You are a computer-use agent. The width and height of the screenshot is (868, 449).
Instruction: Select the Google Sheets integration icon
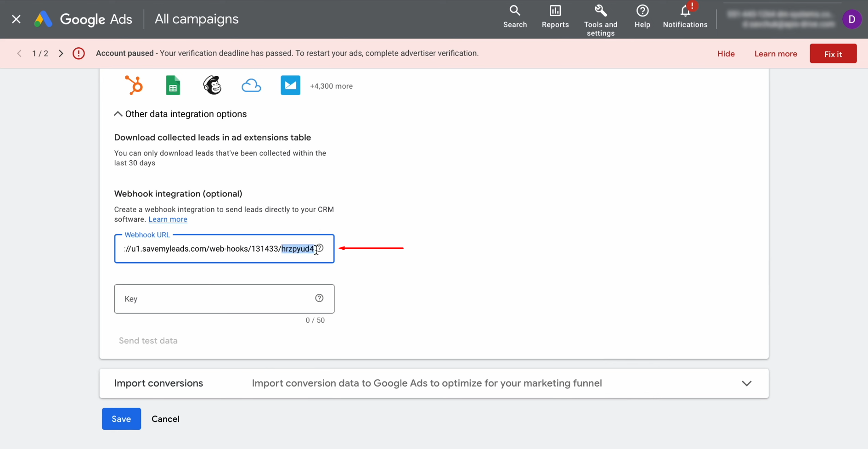(173, 85)
